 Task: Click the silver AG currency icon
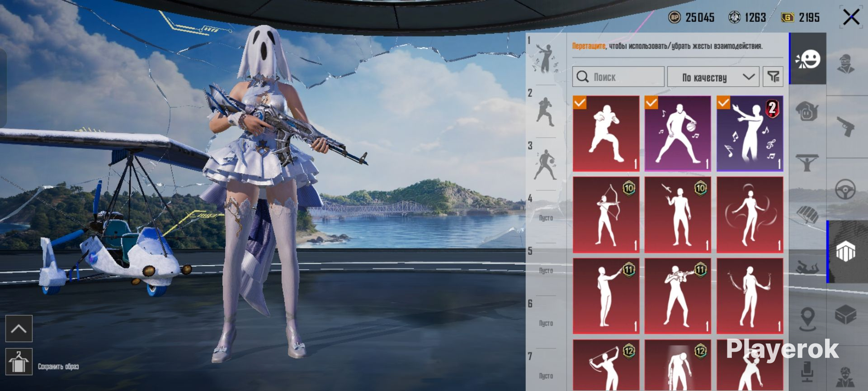pyautogui.click(x=735, y=17)
